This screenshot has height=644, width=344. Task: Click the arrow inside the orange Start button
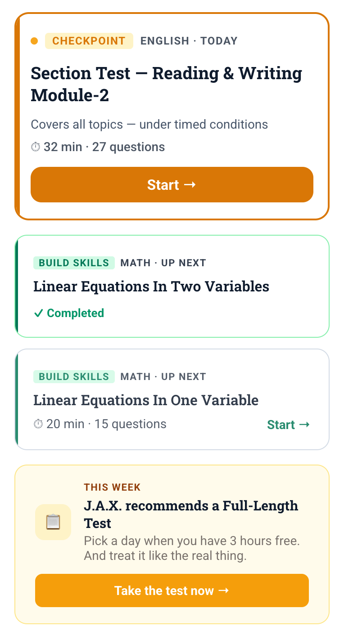191,184
